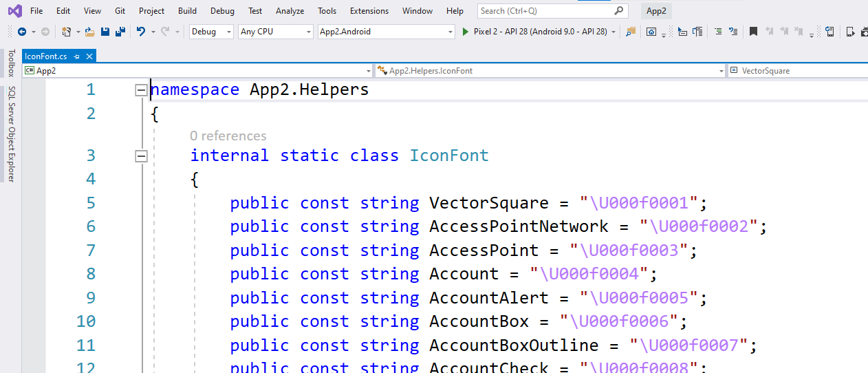
Task: Open the View menu
Action: coord(92,10)
